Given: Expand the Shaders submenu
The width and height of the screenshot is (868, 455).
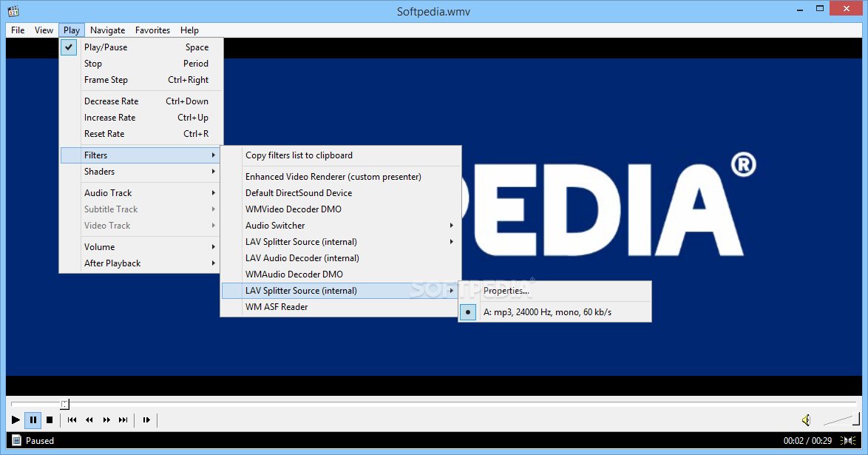Looking at the screenshot, I should [x=141, y=171].
